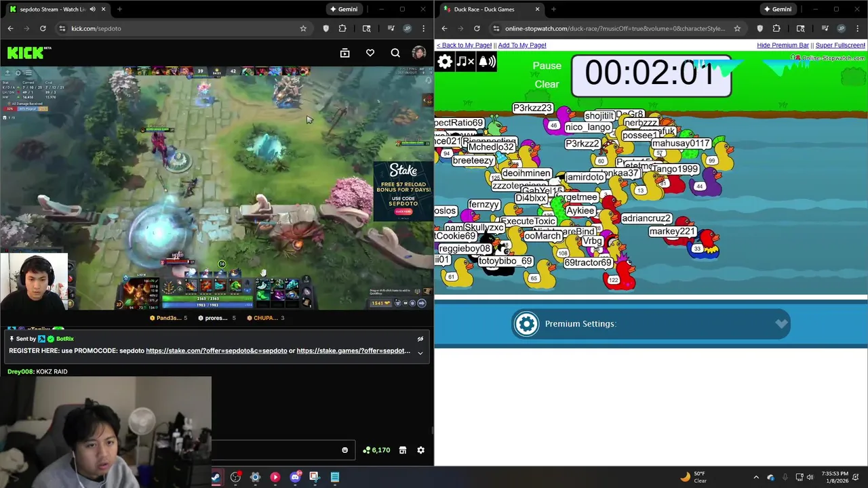
Task: Open new tab in Kick window
Action: (119, 9)
